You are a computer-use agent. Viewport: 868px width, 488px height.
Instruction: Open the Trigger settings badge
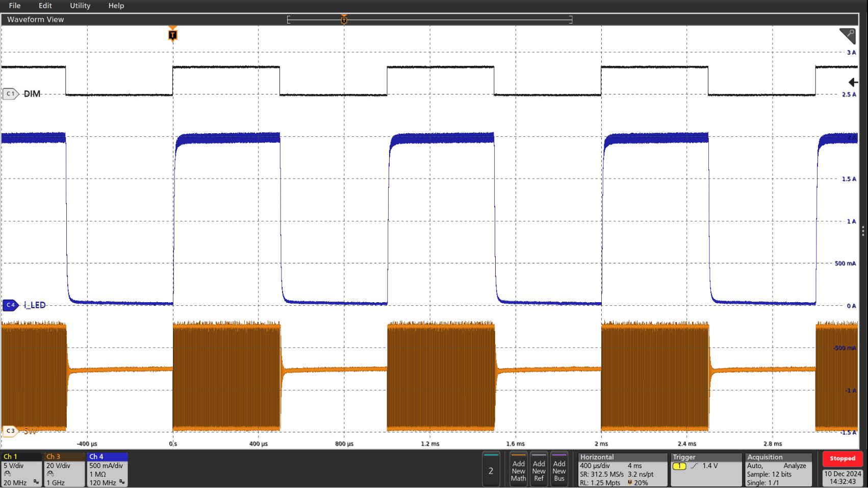coord(706,470)
